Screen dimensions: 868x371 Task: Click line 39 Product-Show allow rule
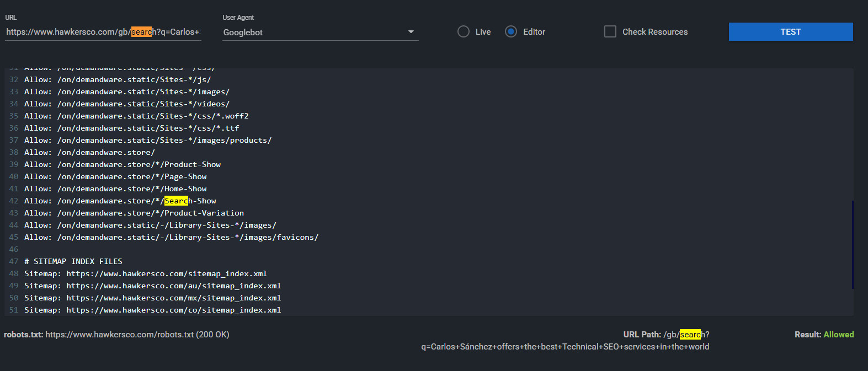coord(123,165)
